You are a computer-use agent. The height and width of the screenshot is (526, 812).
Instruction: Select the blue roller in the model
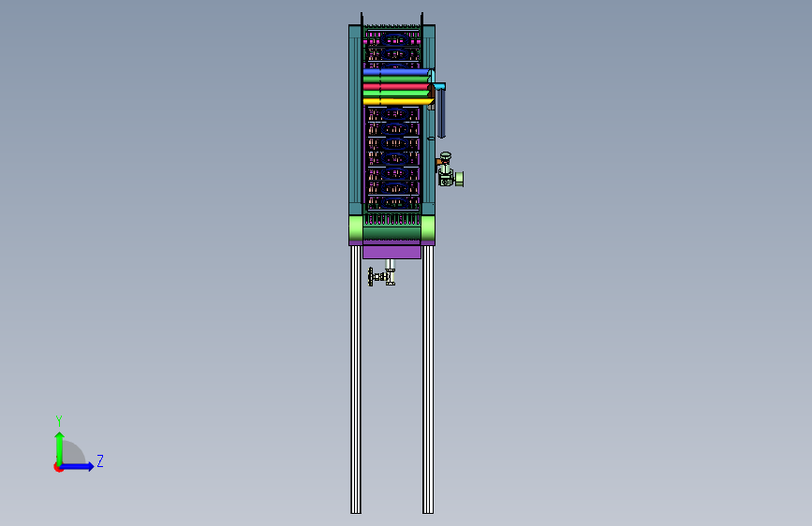tap(397, 72)
